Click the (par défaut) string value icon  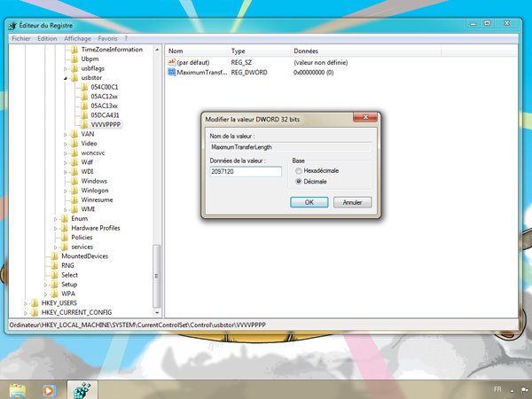172,62
